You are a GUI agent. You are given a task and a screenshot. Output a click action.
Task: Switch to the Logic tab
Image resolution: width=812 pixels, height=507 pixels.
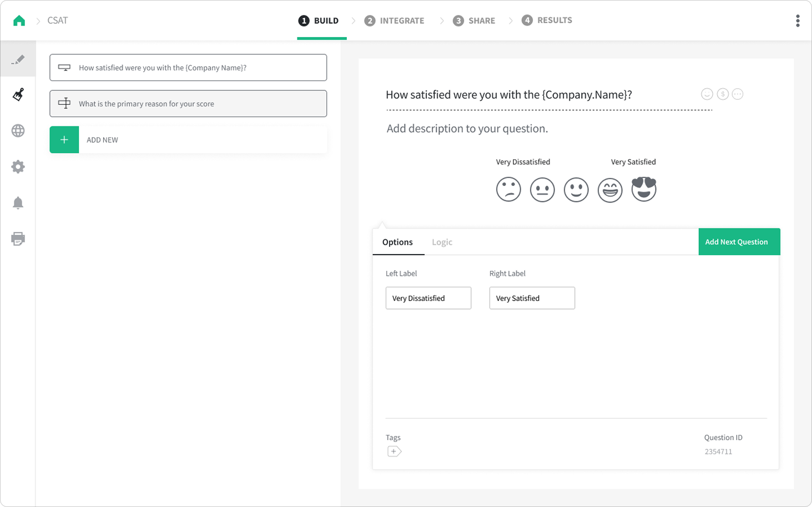[x=442, y=242]
